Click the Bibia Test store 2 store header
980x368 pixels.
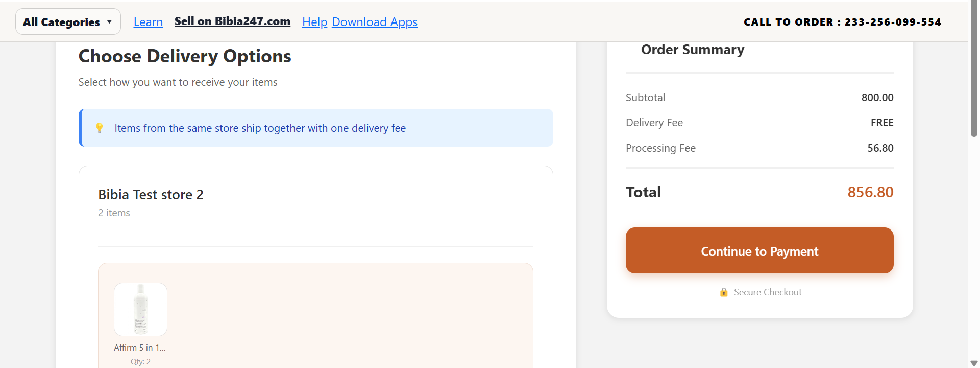click(151, 194)
